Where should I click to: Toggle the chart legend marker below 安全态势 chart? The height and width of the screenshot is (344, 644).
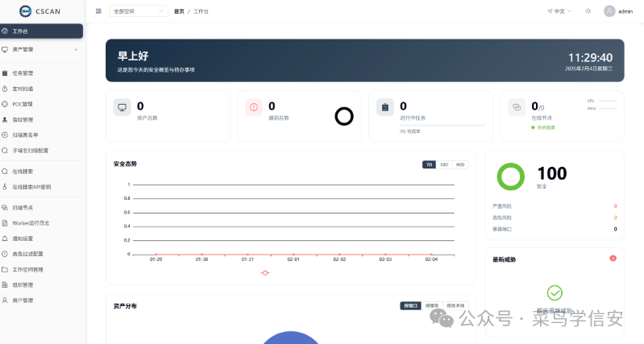pyautogui.click(x=265, y=273)
